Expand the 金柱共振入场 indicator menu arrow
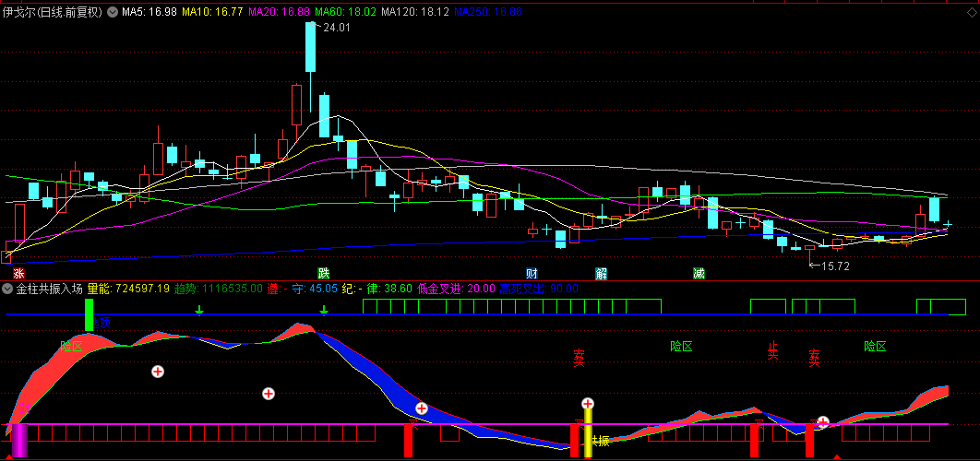 pyautogui.click(x=7, y=289)
